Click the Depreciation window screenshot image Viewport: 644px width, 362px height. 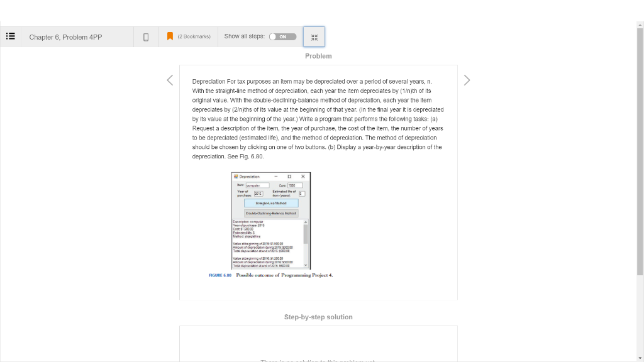click(270, 220)
